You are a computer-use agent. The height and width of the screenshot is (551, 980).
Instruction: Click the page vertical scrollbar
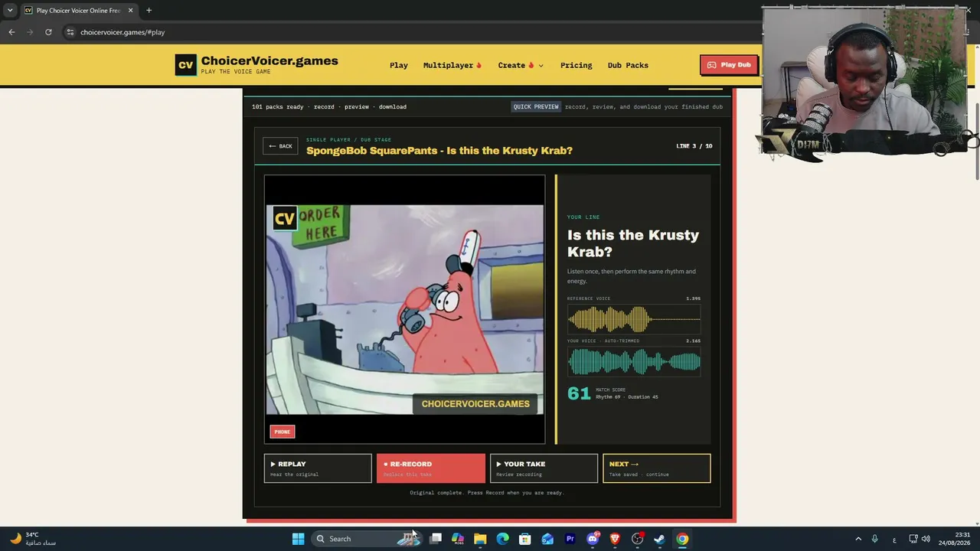975,142
